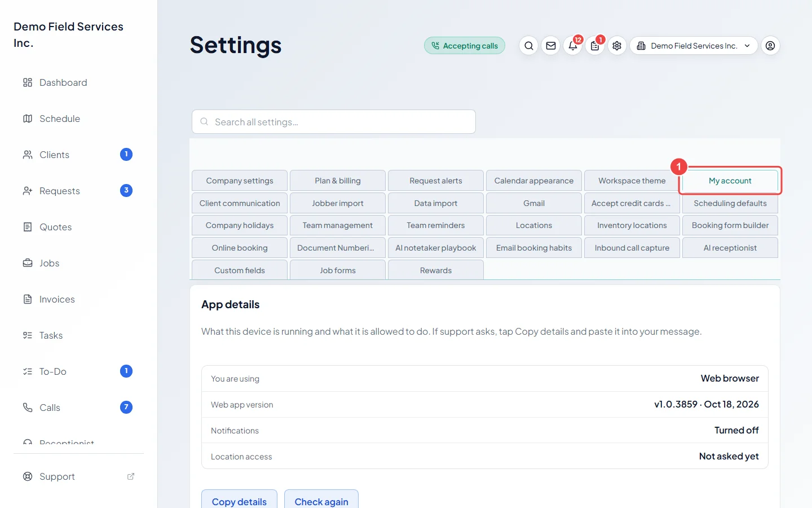This screenshot has width=812, height=508.
Task: Open the Scheduling defaults tab
Action: click(730, 203)
